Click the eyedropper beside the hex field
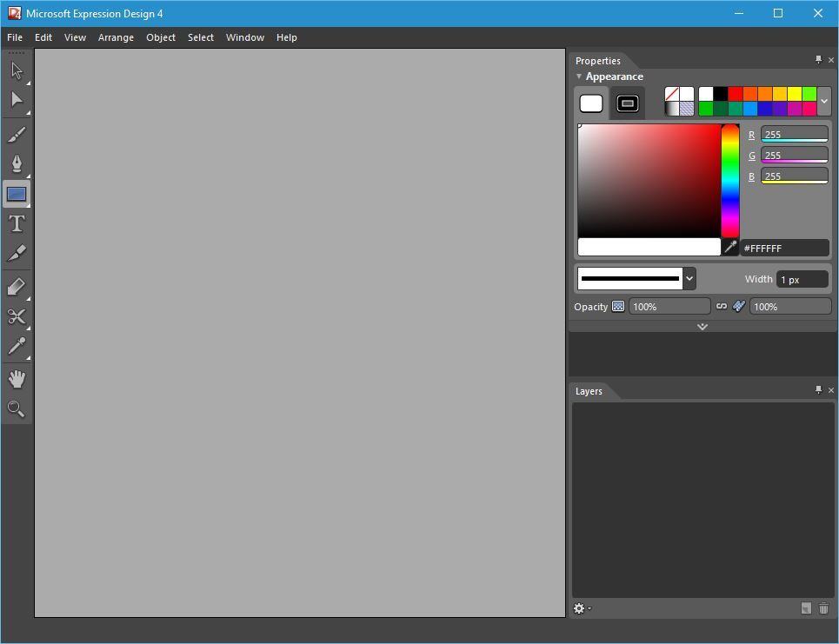839x644 pixels. (x=730, y=248)
